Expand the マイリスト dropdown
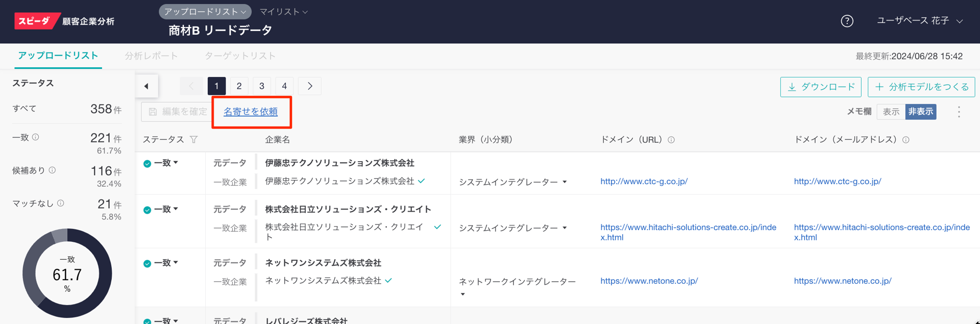The height and width of the screenshot is (324, 980). (x=283, y=12)
